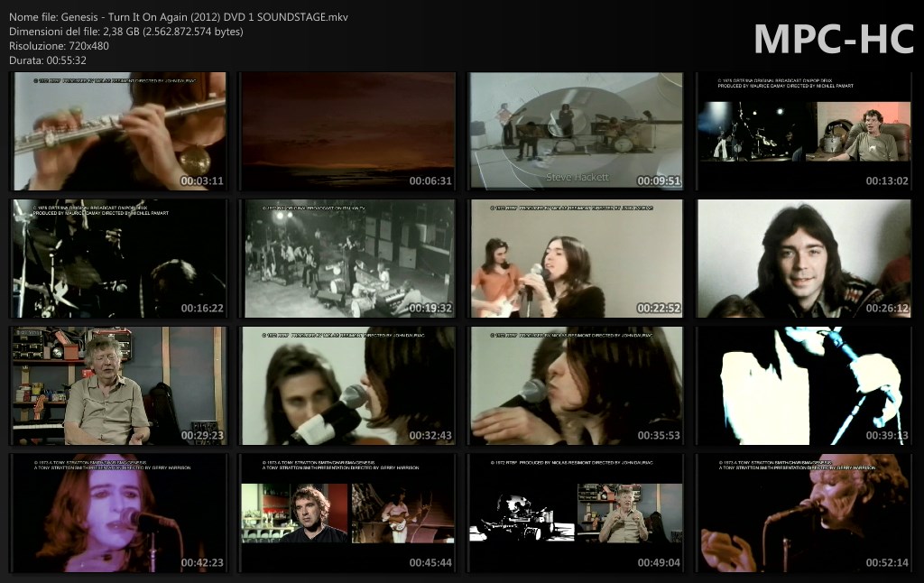Open the high-contrast microphone thumbnail at 00:39:13
This screenshot has width=924, height=583.
[804, 386]
